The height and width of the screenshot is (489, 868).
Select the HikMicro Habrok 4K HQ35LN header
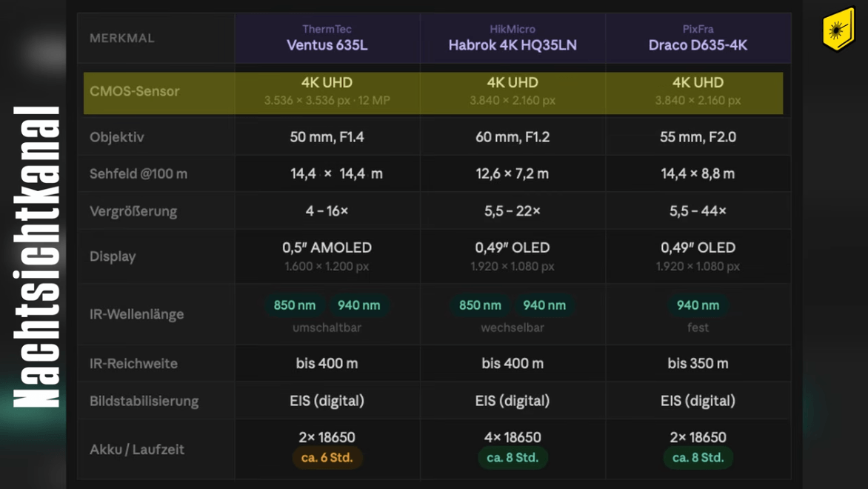coord(512,39)
